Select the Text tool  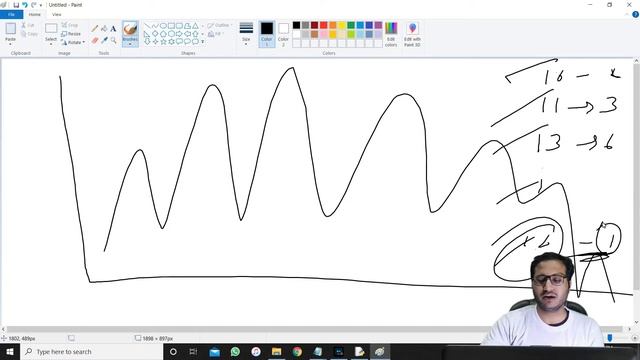pos(113,28)
